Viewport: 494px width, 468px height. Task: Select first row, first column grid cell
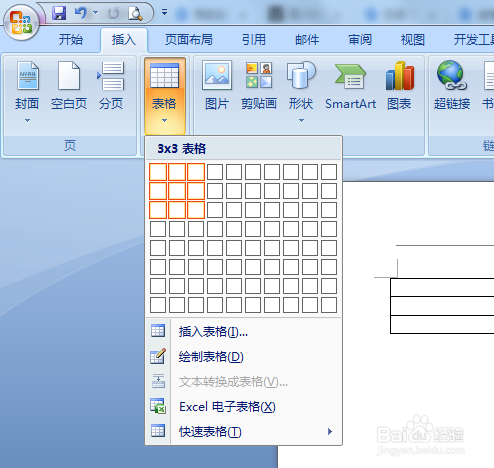click(158, 172)
